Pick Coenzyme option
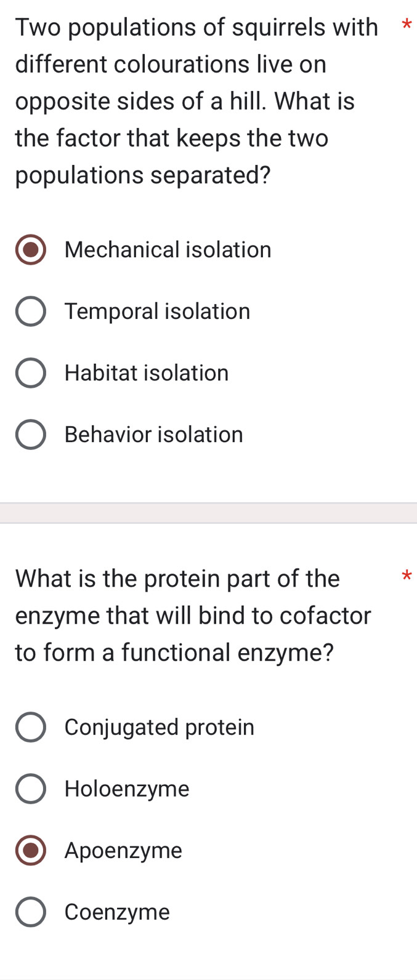The width and height of the screenshot is (417, 980). coord(30,912)
